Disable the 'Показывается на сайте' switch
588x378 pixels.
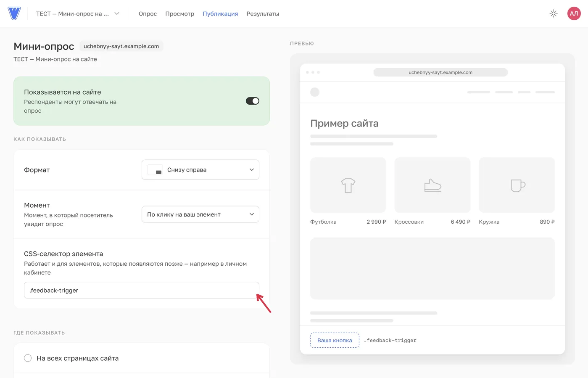tap(253, 101)
